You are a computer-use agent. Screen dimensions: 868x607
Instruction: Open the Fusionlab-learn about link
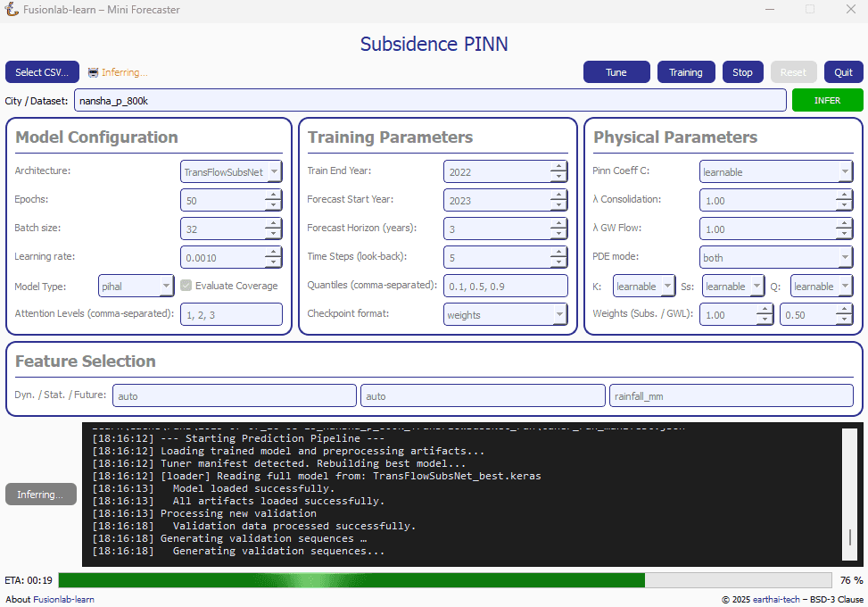(x=63, y=599)
